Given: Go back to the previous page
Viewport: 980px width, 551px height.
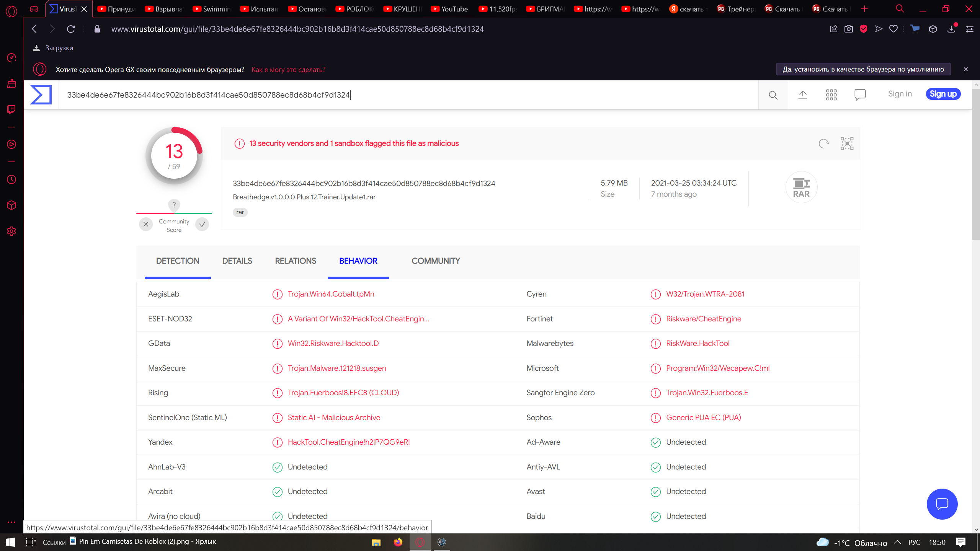Looking at the screenshot, I should (34, 29).
